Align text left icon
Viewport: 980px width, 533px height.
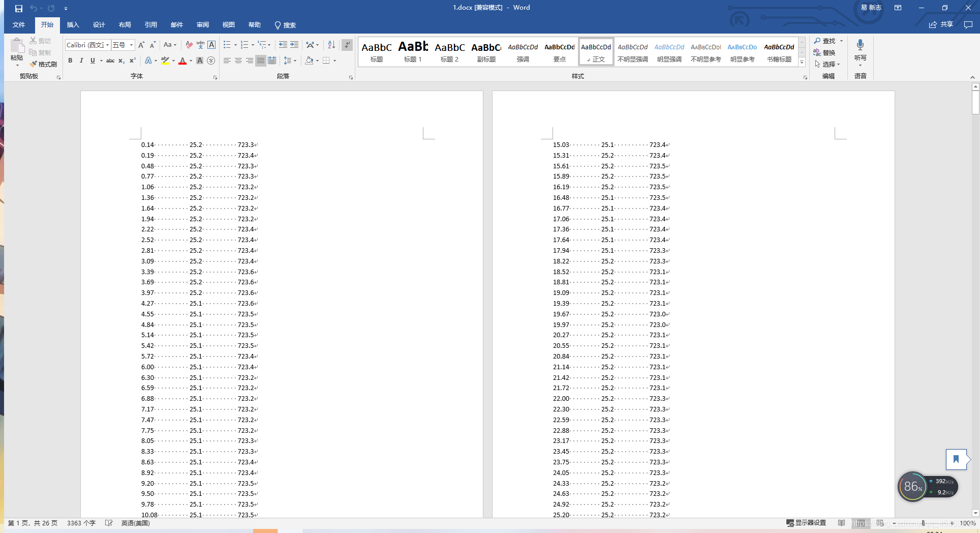point(227,61)
